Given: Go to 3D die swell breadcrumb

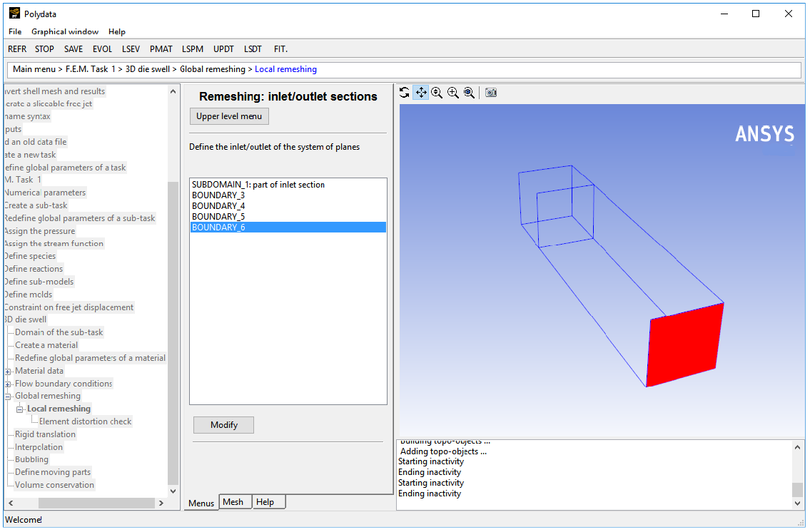Looking at the screenshot, I should point(148,69).
